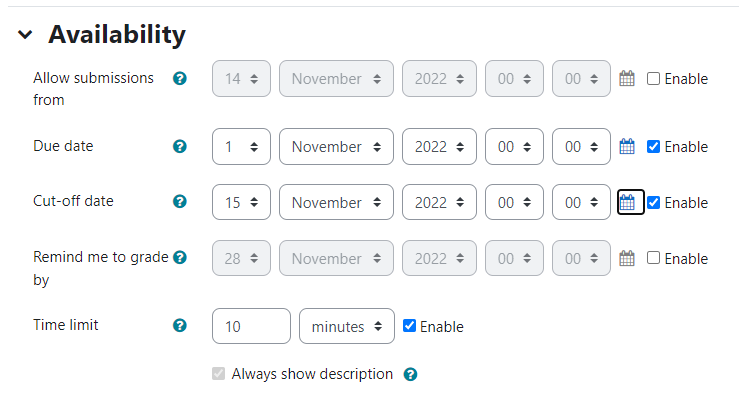Viewport: 739px width, 399px height.
Task: Show help for Always show description
Action: click(411, 375)
